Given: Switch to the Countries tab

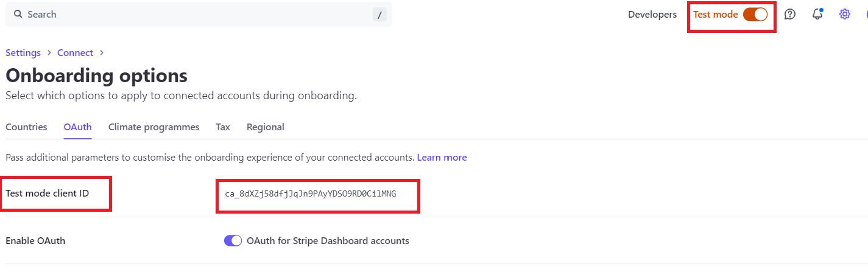Looking at the screenshot, I should (x=26, y=127).
